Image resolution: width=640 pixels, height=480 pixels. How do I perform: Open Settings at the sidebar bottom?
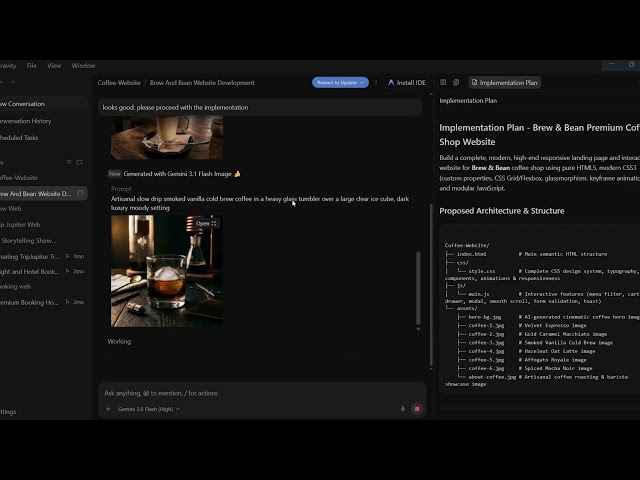pyautogui.click(x=8, y=412)
